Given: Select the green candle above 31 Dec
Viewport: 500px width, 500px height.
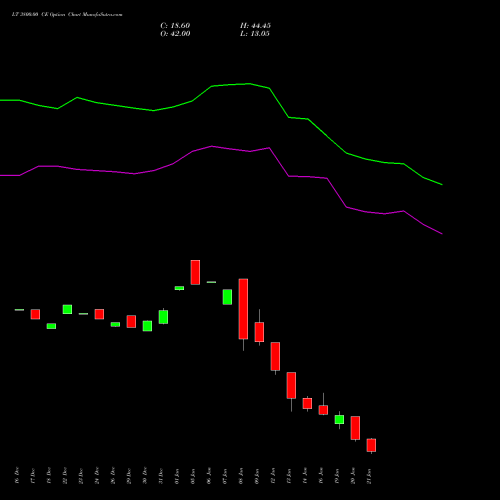Looking at the screenshot, I should (163, 317).
